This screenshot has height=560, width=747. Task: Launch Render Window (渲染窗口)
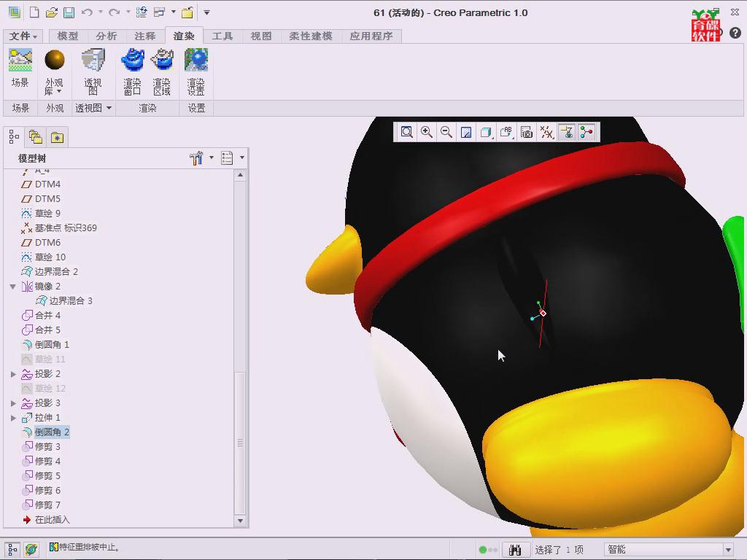coord(133,72)
